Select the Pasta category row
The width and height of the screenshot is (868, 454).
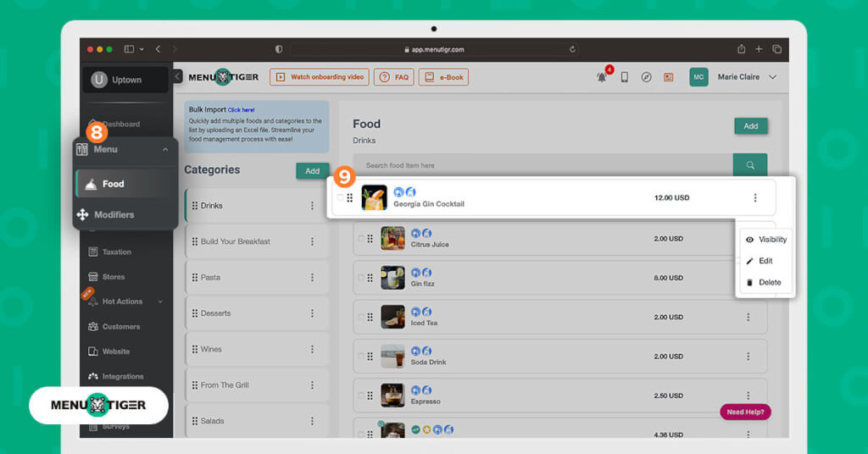point(257,278)
